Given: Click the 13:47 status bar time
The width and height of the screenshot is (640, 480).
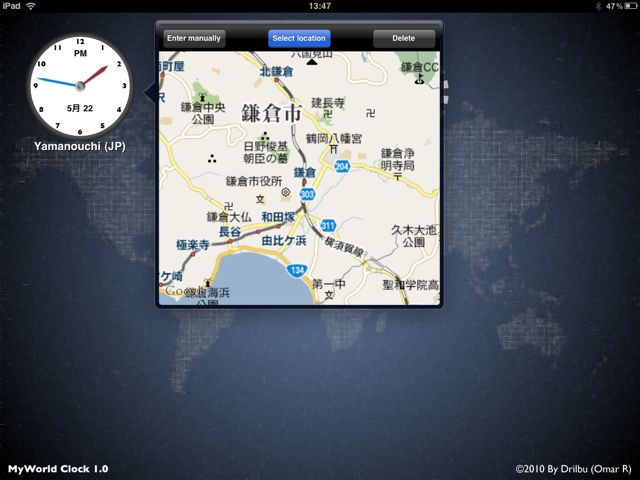Looking at the screenshot, I should tap(320, 6).
